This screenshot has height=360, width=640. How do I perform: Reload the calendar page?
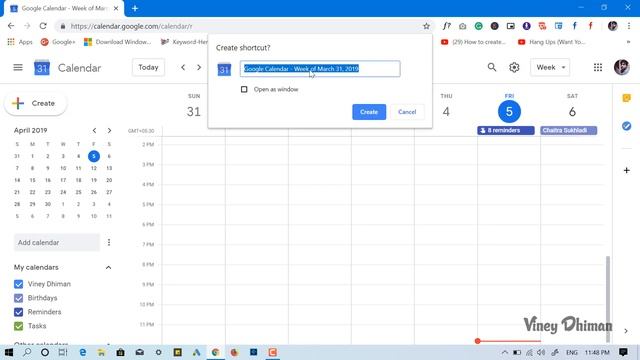pyautogui.click(x=43, y=26)
